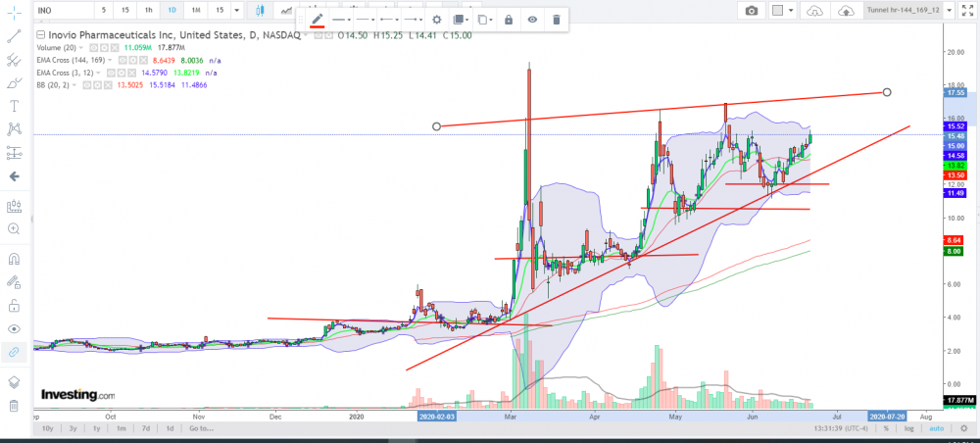Click the left sidebar back arrow
This screenshot has height=443, width=980.
(13, 176)
